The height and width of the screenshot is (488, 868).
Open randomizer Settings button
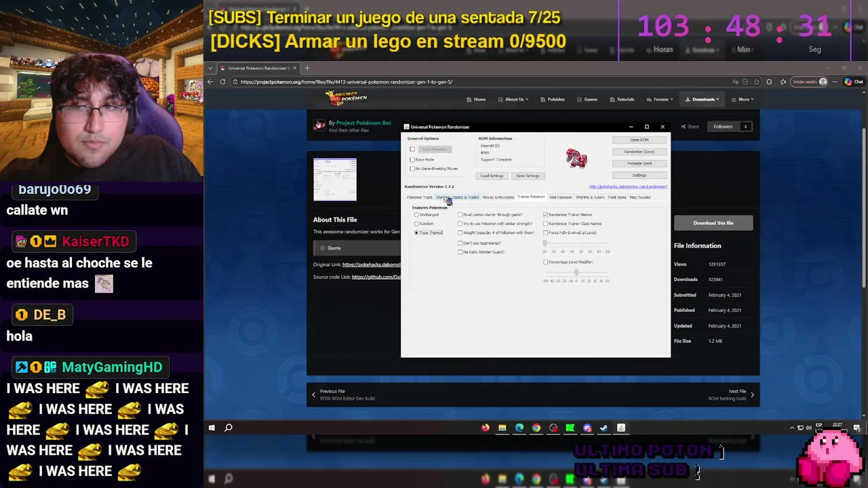[639, 175]
